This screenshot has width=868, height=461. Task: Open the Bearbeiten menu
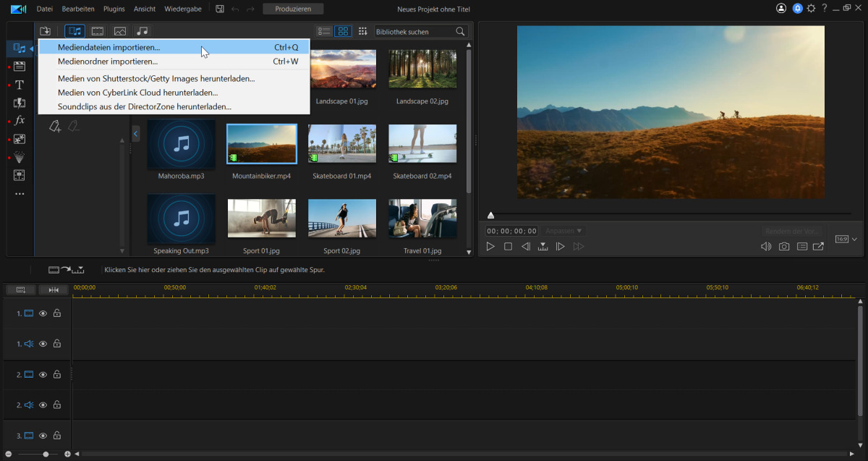(78, 9)
